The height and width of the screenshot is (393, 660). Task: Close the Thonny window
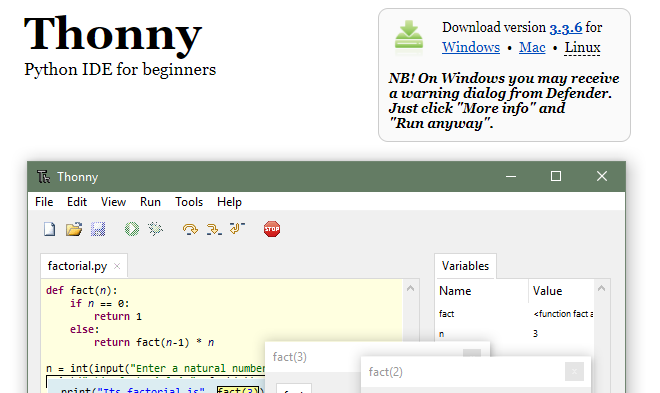[x=602, y=176]
